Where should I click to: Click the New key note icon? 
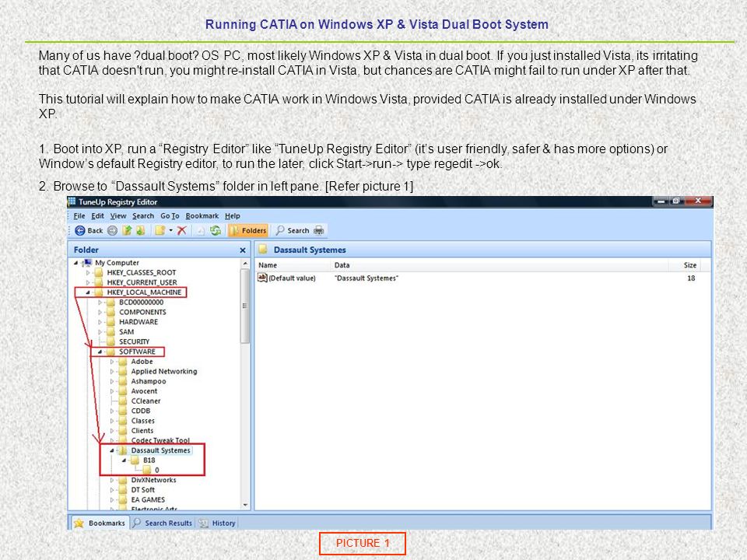[x=160, y=231]
